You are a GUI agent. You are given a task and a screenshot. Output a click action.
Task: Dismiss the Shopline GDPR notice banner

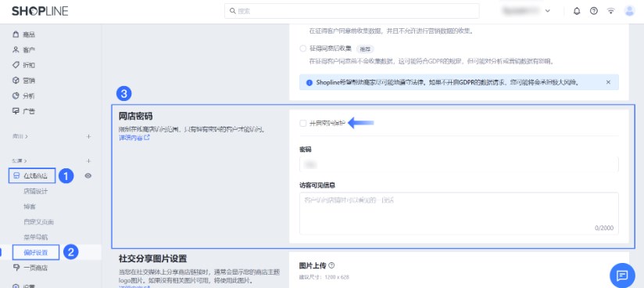608,82
